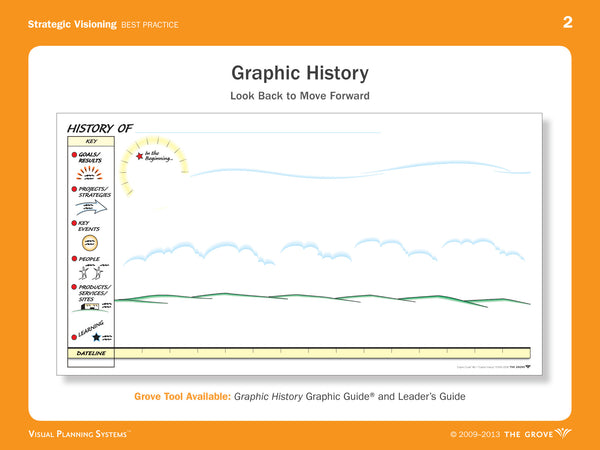
Task: Click the "Graphic Guide® and Leader's Guide" text
Action: (x=385, y=396)
